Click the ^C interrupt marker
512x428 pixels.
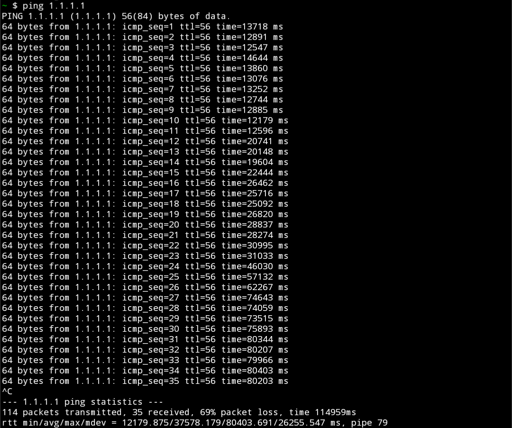pos(7,391)
